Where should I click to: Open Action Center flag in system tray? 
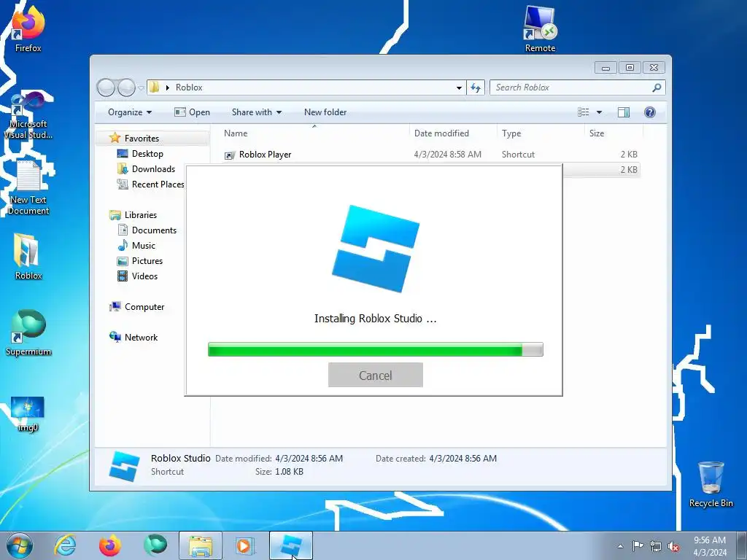(638, 545)
